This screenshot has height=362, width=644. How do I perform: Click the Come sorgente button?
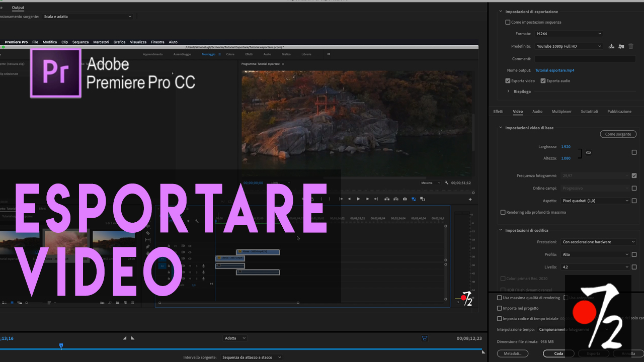tap(618, 134)
